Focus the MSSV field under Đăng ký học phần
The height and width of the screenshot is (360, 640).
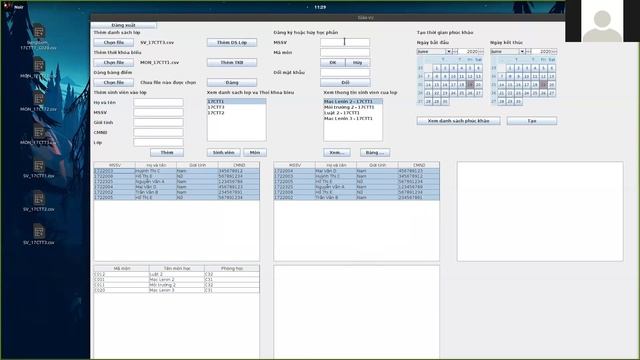[x=345, y=42]
